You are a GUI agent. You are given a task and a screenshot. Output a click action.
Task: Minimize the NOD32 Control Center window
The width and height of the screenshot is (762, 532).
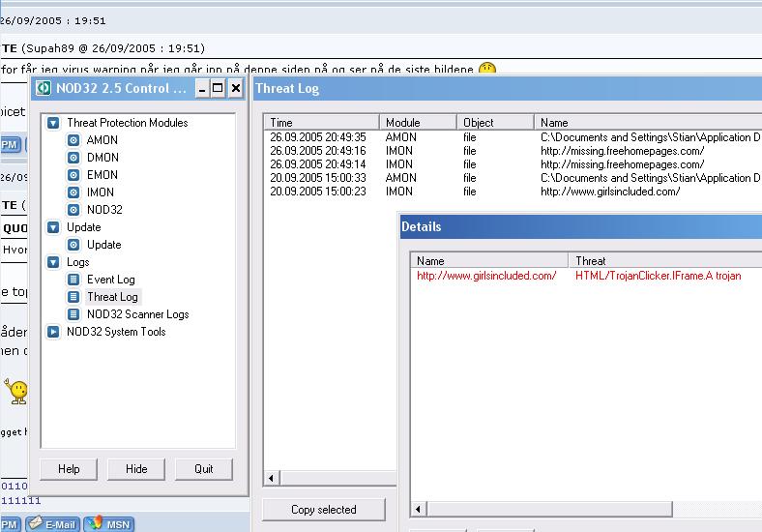tap(202, 88)
